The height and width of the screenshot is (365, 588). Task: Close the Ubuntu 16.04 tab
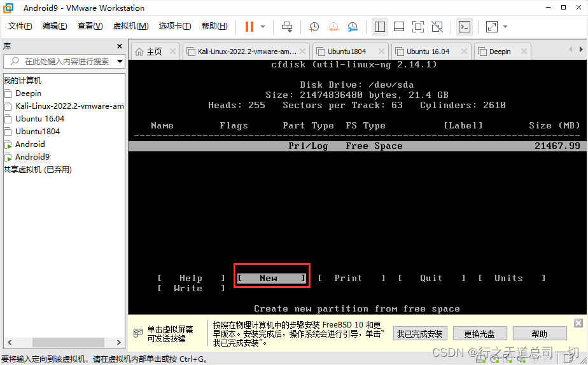click(464, 52)
